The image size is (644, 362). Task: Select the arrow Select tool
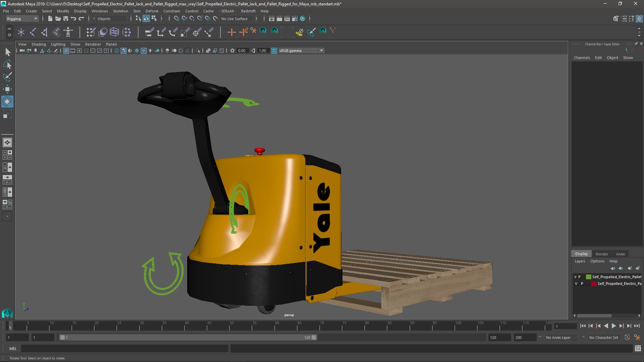pos(7,52)
